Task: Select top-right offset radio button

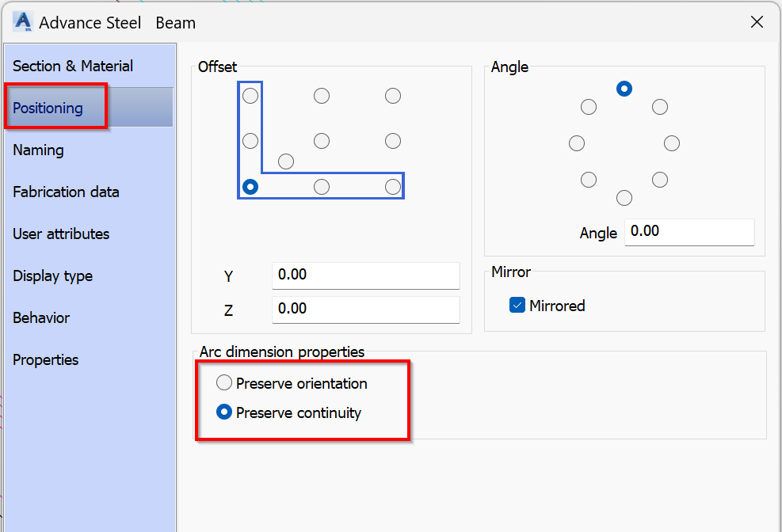Action: 393,96
